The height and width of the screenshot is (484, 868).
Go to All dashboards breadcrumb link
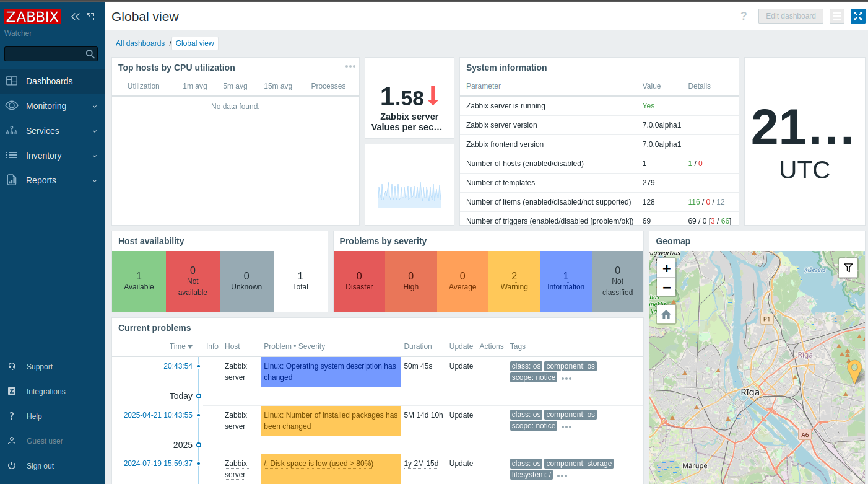point(140,43)
